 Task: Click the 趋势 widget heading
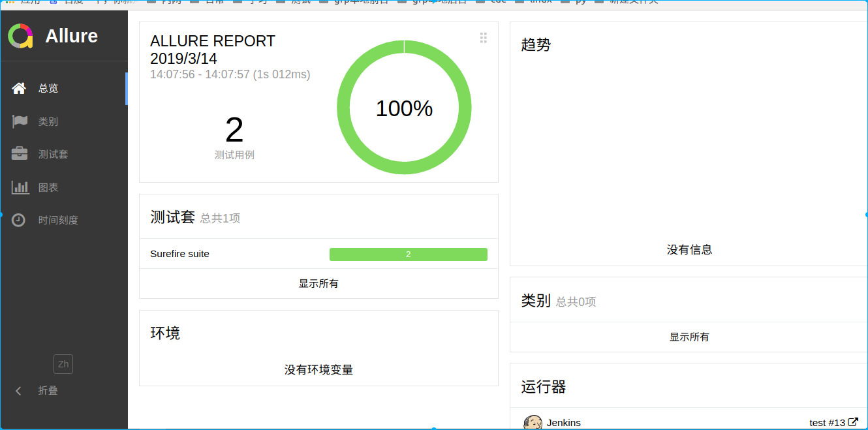[536, 45]
